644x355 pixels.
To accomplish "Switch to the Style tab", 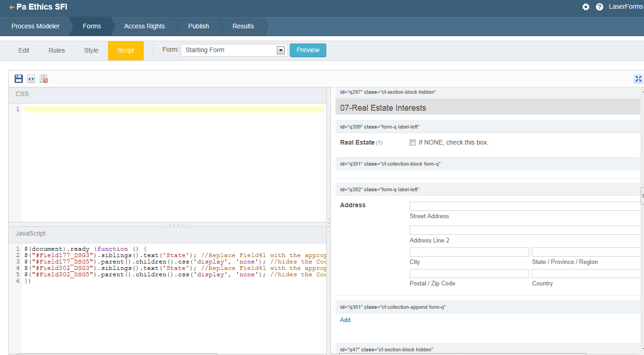I will (91, 50).
